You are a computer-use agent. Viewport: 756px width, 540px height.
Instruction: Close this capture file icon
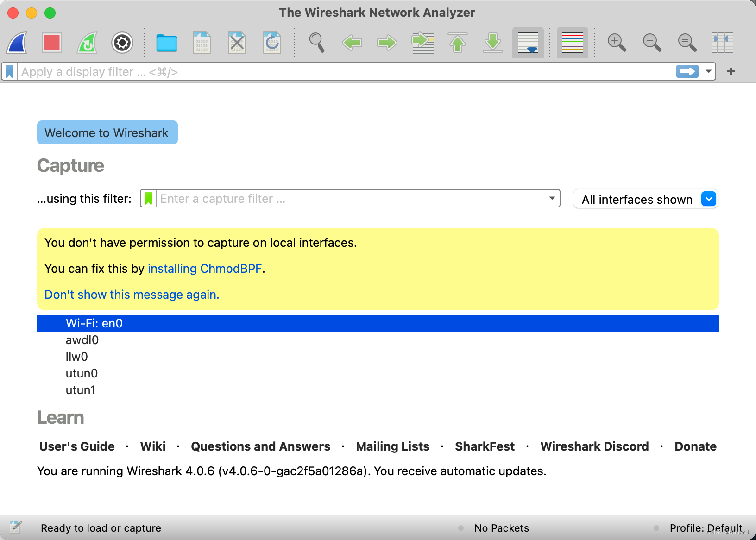pyautogui.click(x=237, y=43)
